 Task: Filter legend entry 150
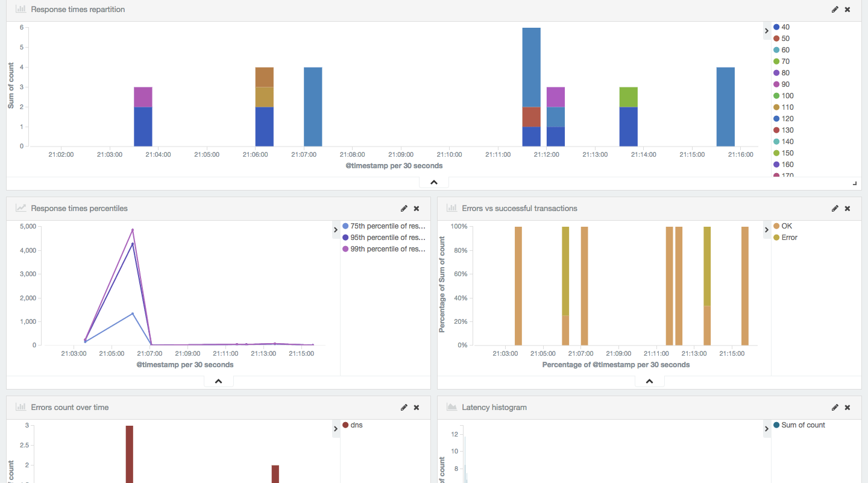(784, 153)
